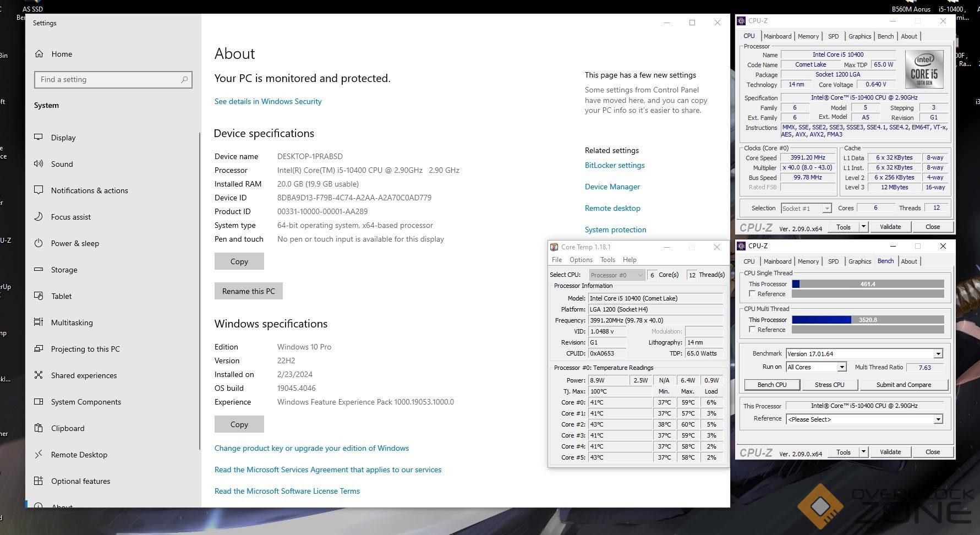
Task: Click search magnifier in Find a setting
Action: (x=184, y=80)
